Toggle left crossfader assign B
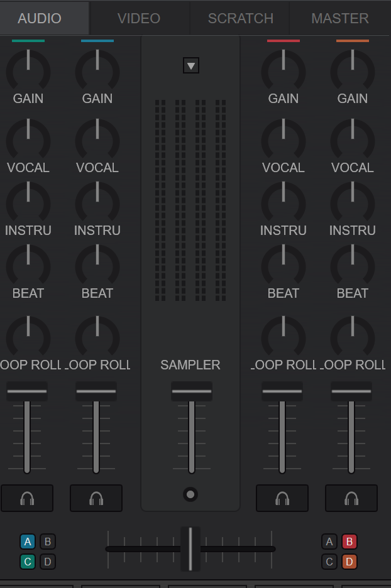 tap(48, 542)
